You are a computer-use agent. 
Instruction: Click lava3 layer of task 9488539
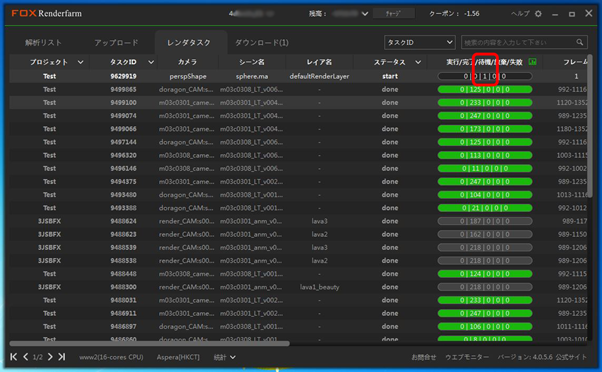coord(319,248)
